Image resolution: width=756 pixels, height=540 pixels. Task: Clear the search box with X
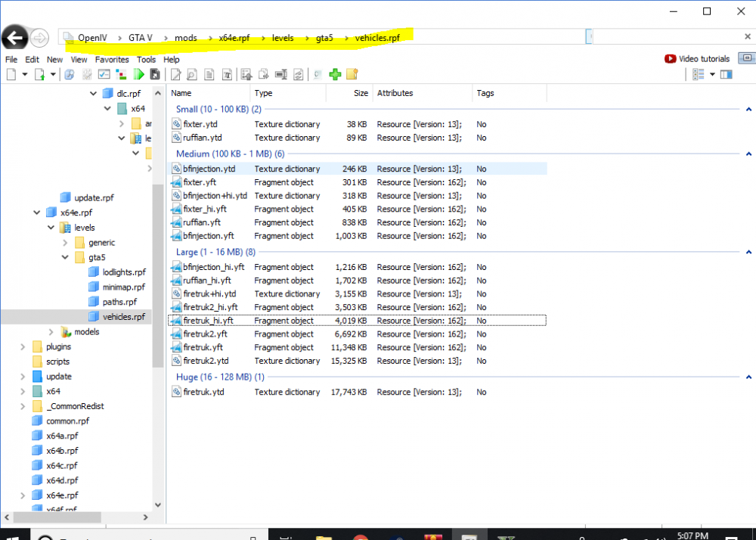pos(748,36)
